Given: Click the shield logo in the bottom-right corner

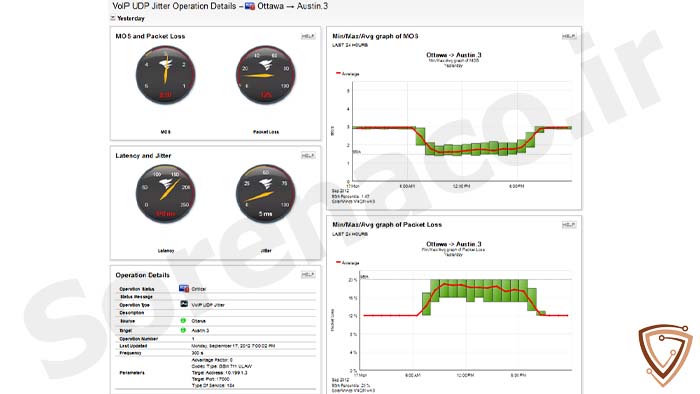Looking at the screenshot, I should point(666,355).
